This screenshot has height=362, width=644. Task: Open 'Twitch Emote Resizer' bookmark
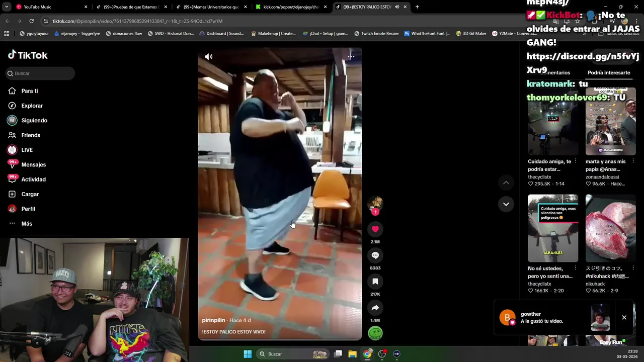[376, 34]
